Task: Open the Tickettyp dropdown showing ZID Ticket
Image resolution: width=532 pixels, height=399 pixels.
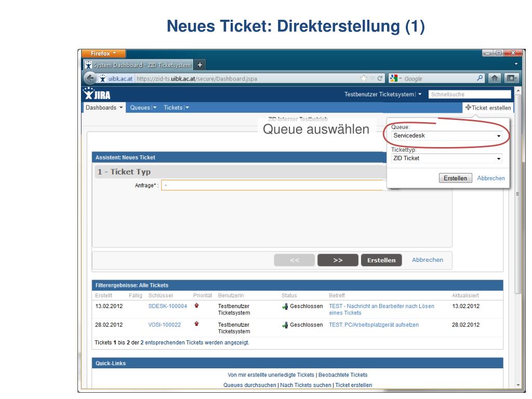Action: coord(447,158)
